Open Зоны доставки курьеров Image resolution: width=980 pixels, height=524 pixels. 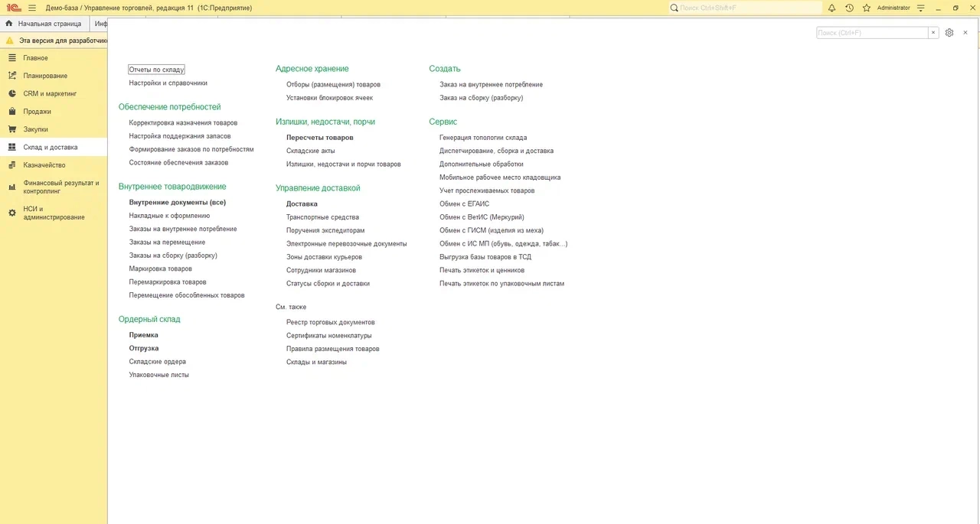325,257
